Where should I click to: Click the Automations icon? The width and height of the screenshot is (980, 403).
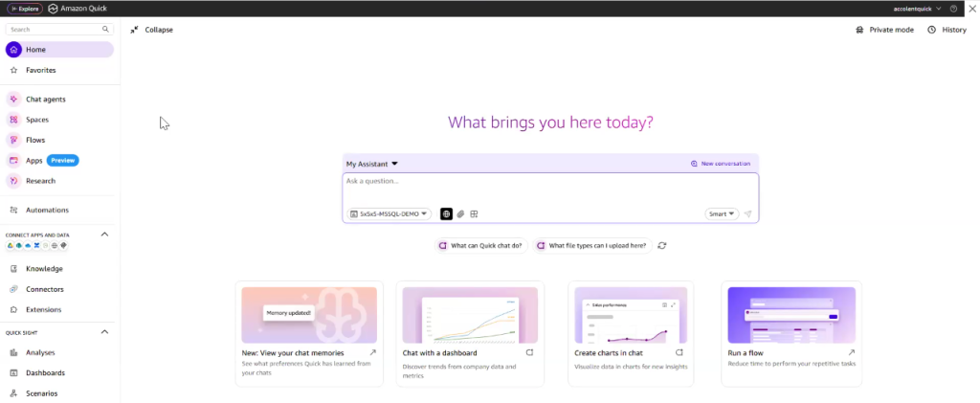click(x=13, y=210)
